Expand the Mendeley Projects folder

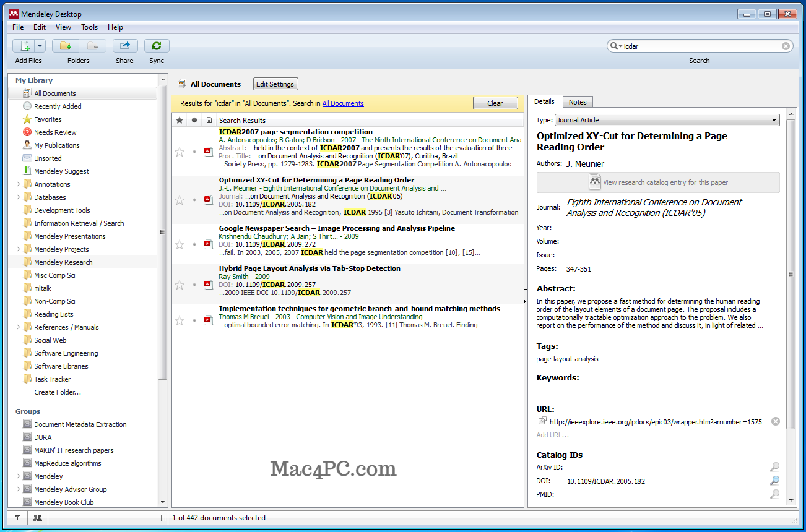tap(18, 249)
